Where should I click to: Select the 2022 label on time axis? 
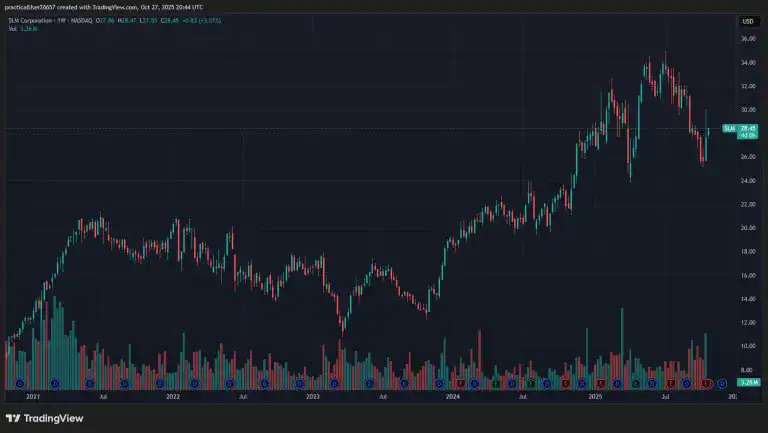click(173, 397)
